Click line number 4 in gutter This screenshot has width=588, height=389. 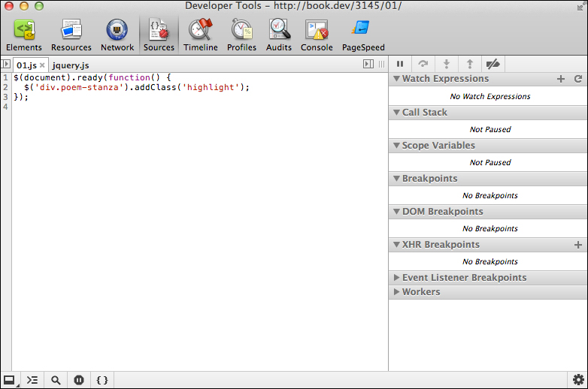point(5,107)
